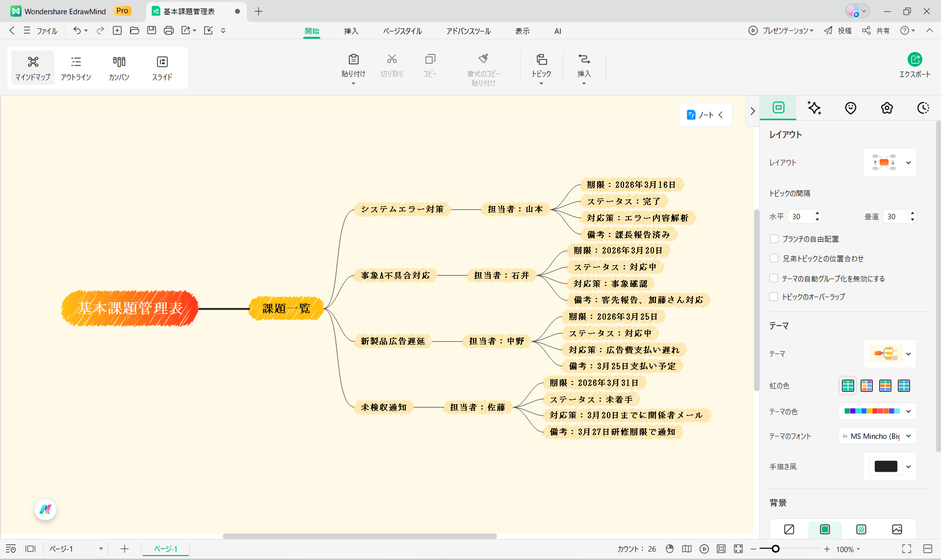Click the プレゼンテーション button
This screenshot has width=941, height=560.
(x=781, y=30)
